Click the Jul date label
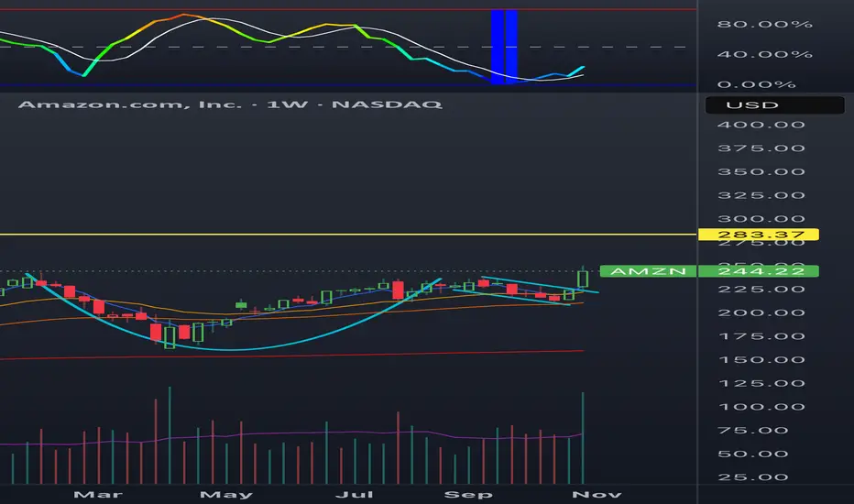854x504 pixels. click(354, 495)
